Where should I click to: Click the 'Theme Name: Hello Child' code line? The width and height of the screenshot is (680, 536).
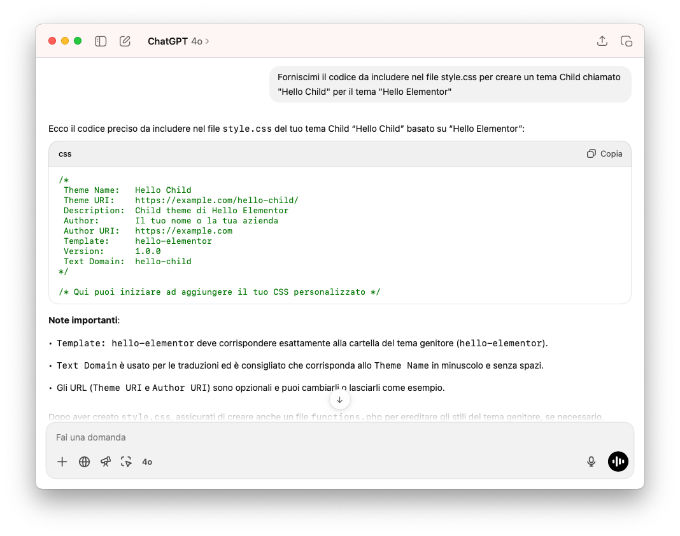[128, 190]
